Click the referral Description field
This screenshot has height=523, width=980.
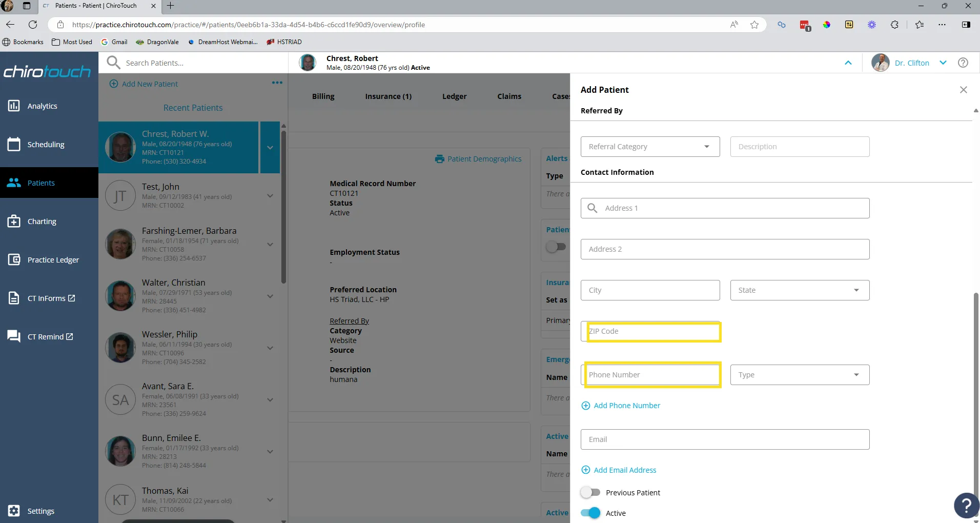pyautogui.click(x=800, y=147)
